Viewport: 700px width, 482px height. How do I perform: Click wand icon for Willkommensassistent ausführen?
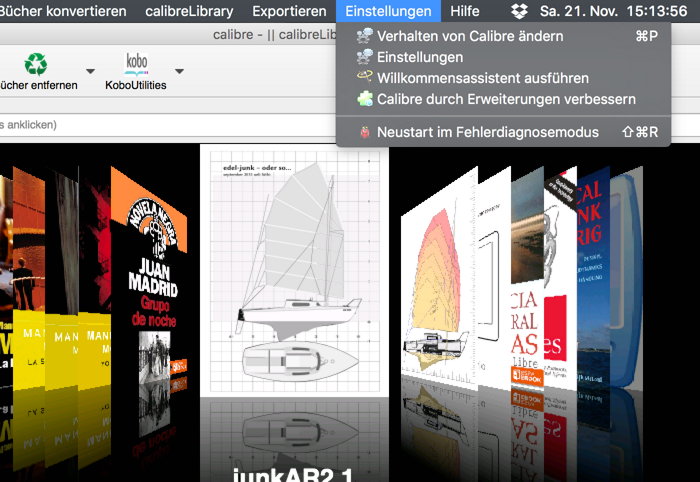(x=364, y=78)
